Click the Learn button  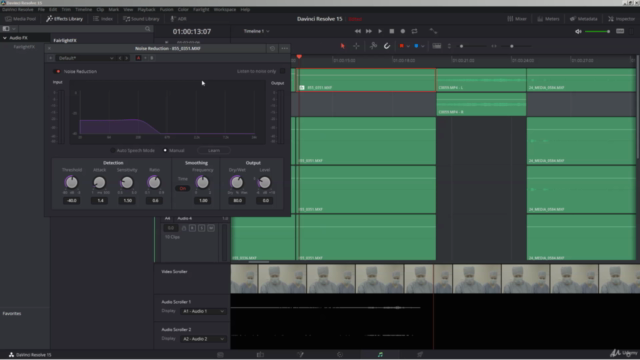(x=214, y=150)
